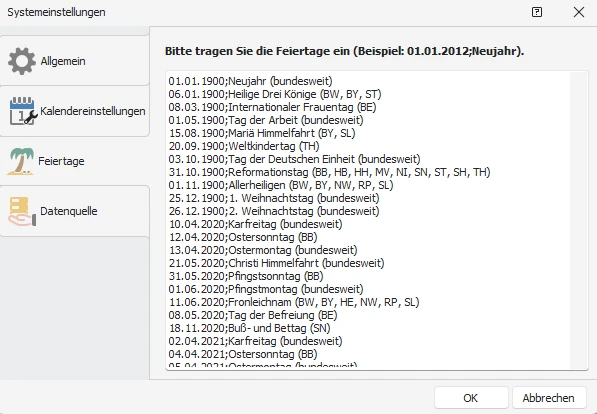Image resolution: width=597 pixels, height=414 pixels.
Task: Select the Feiertage tab label
Action: click(61, 161)
